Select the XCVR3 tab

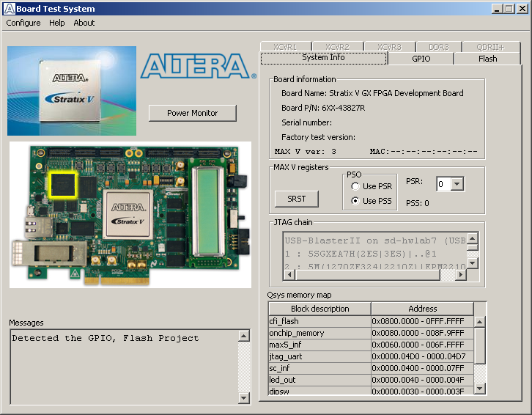pos(390,47)
